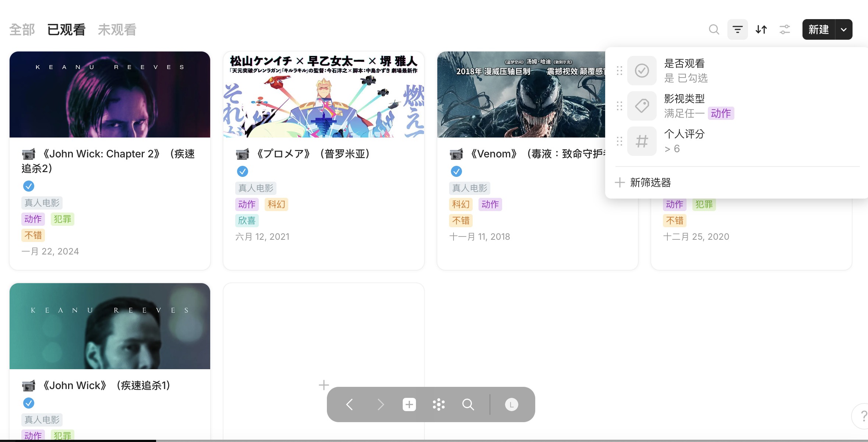The width and height of the screenshot is (868, 442).
Task: Open the dotted cluster icon in floating bar
Action: (x=438, y=404)
